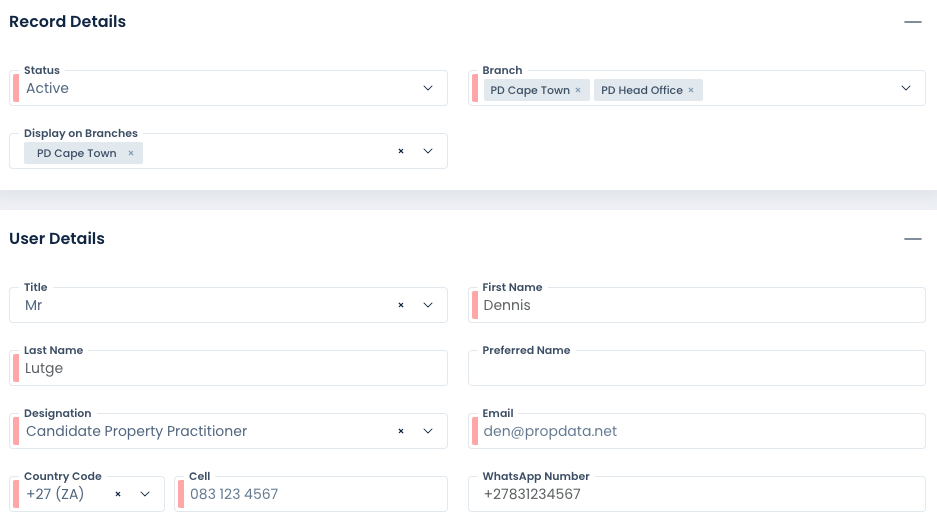Remove PD Cape Town tag in Display on Branches
The image size is (937, 522).
tap(131, 153)
